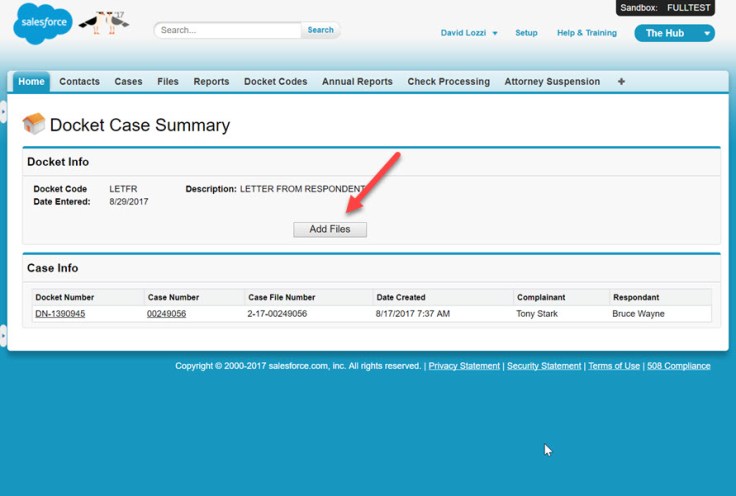Viewport: 736px width, 496px height.
Task: Click complainant name Tony Stark
Action: tap(537, 313)
